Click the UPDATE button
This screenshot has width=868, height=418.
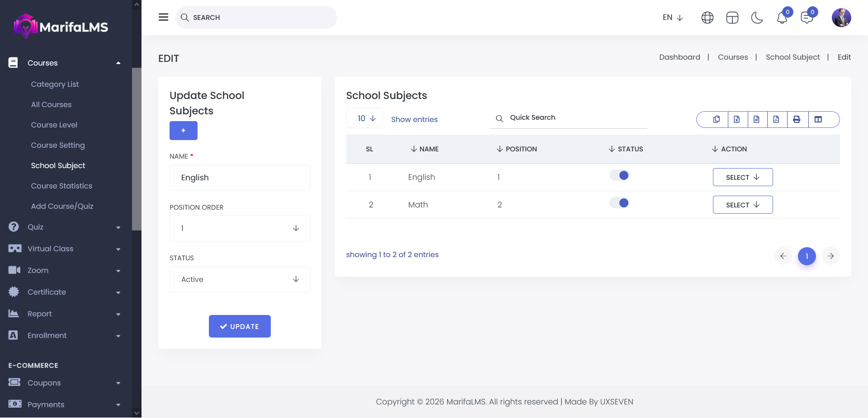(239, 326)
